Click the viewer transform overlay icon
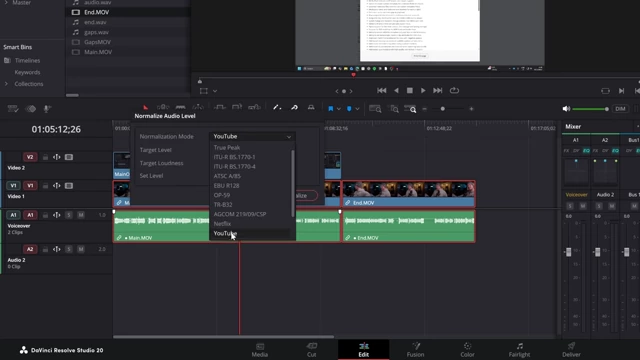Screen dimensions: 640x360 [204, 91]
